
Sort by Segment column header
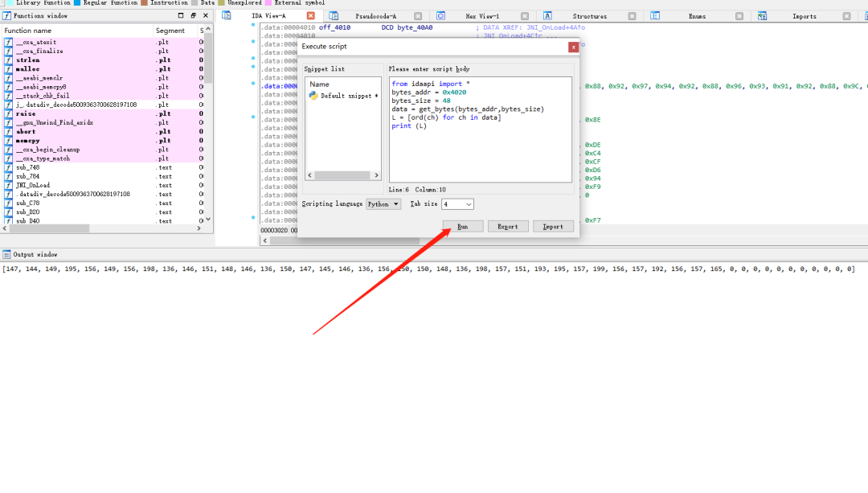(174, 31)
